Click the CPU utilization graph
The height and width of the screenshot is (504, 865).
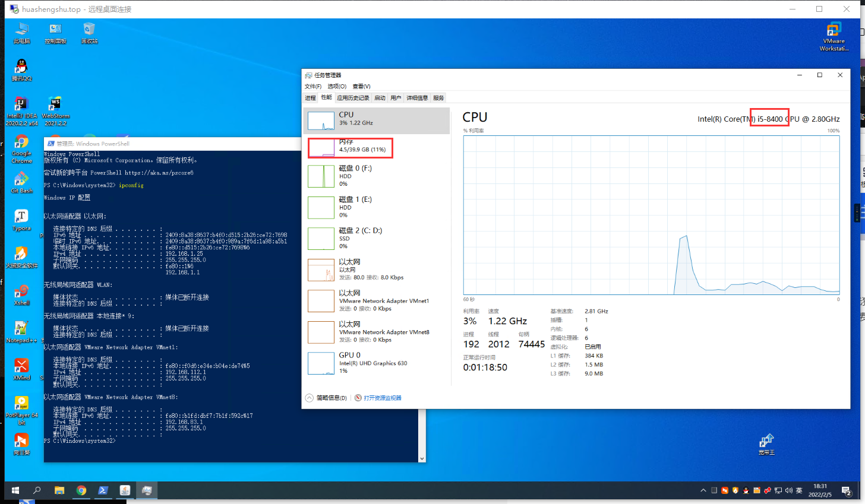pyautogui.click(x=652, y=215)
